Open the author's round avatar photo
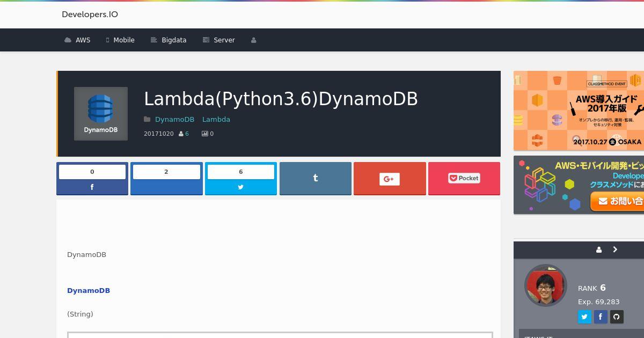Viewport: 644px width, 338px height. [546, 285]
